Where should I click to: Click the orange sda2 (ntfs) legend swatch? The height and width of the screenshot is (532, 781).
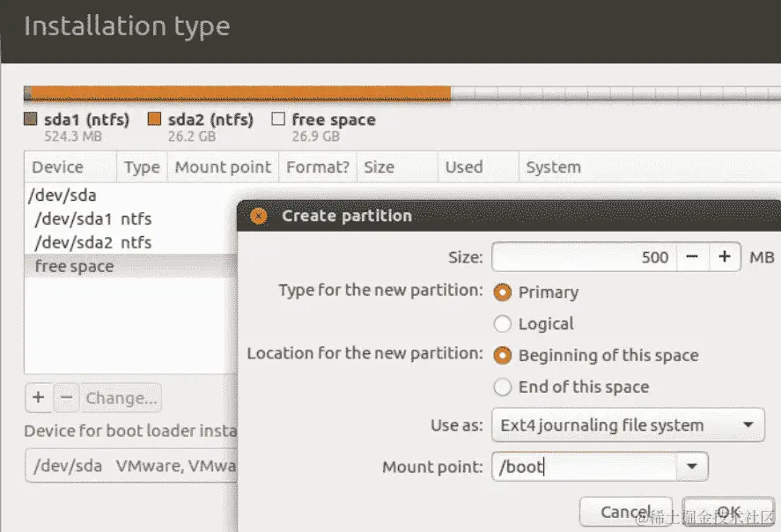coord(154,119)
